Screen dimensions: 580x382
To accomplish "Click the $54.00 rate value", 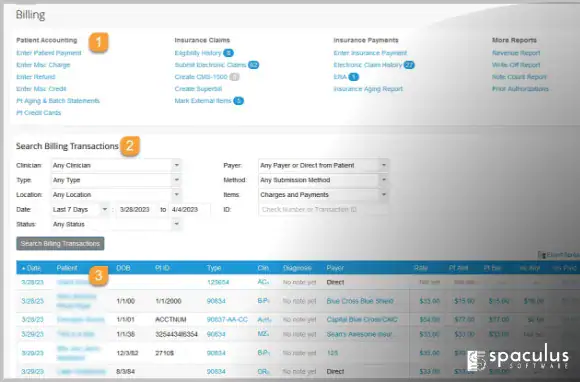I will pyautogui.click(x=429, y=320).
